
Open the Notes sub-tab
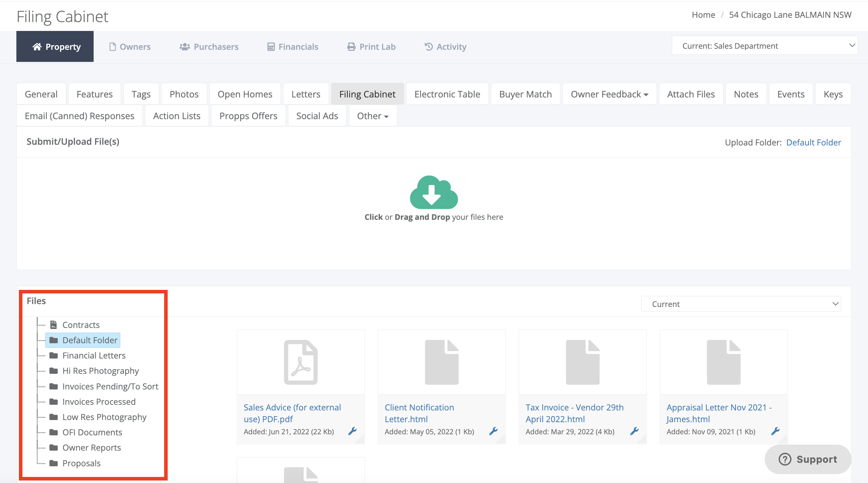746,94
